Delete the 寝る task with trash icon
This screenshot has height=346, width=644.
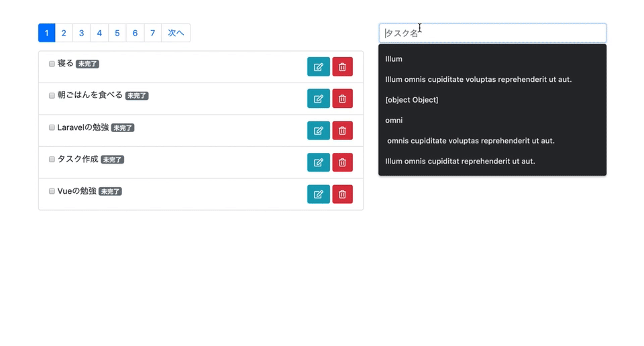tap(342, 67)
